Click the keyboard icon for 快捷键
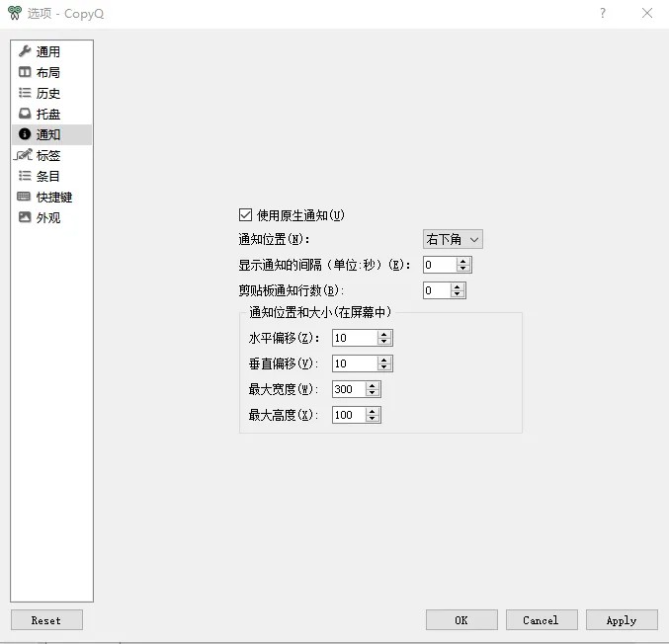The image size is (669, 644). point(24,197)
